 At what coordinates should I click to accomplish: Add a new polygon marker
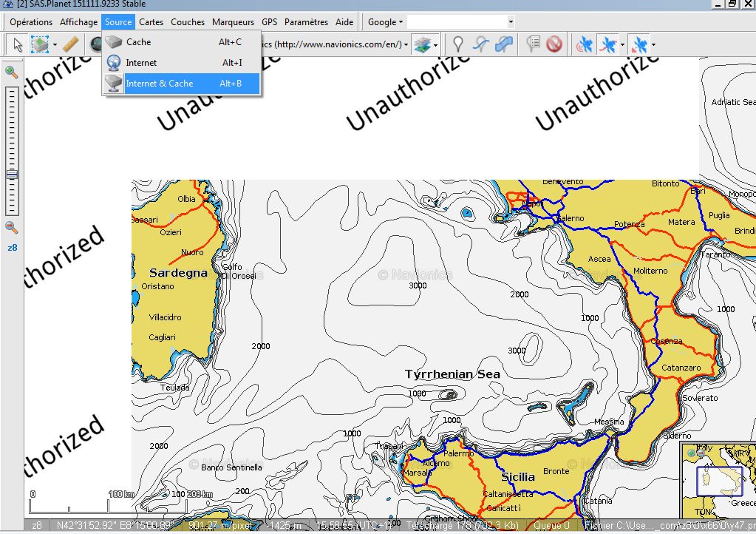click(504, 45)
